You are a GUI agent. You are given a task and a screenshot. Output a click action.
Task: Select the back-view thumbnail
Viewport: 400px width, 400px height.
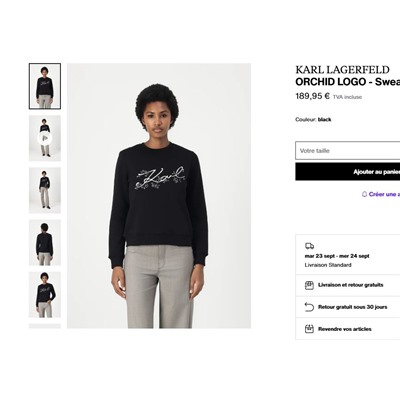pyautogui.click(x=45, y=242)
